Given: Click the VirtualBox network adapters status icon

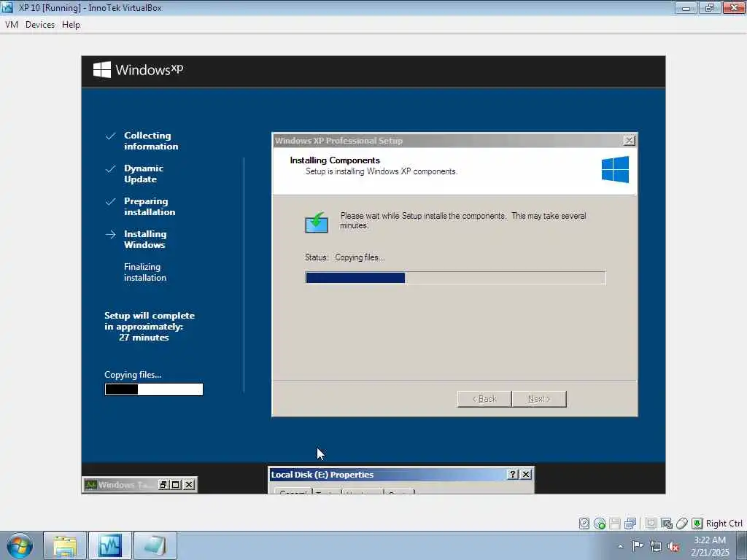Looking at the screenshot, I should (x=630, y=524).
